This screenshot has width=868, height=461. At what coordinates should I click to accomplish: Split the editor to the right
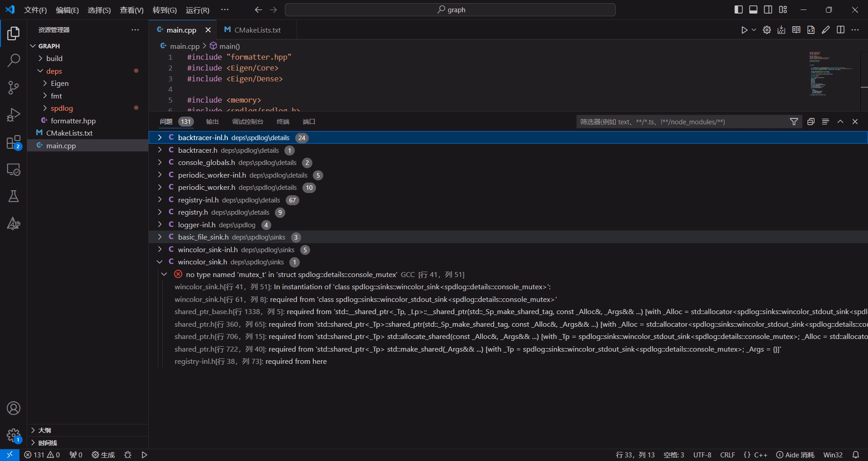pos(840,30)
